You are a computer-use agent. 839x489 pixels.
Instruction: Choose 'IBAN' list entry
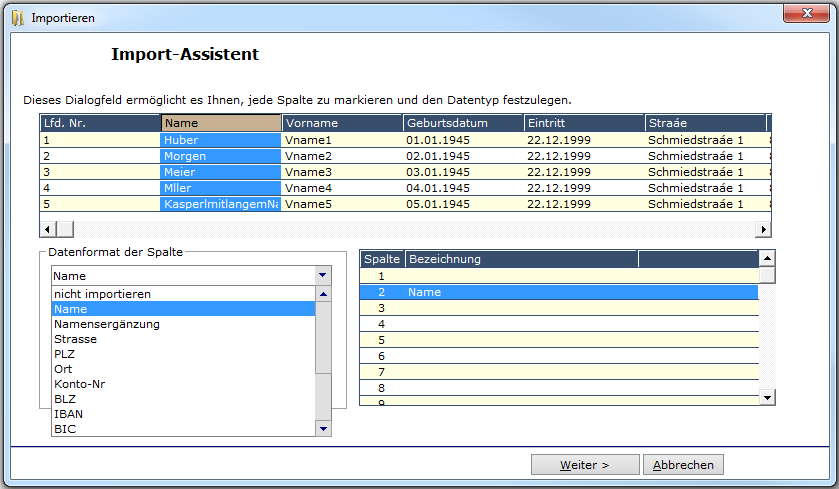[x=183, y=414]
